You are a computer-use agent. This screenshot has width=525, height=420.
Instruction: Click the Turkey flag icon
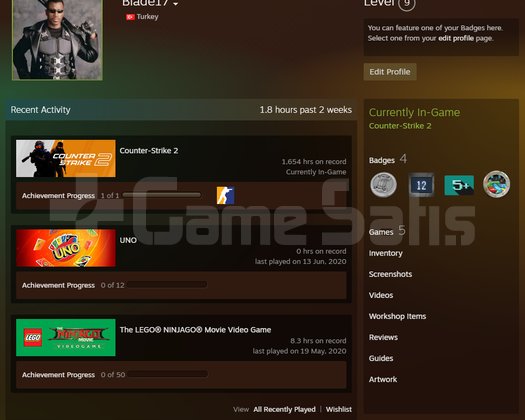[130, 17]
